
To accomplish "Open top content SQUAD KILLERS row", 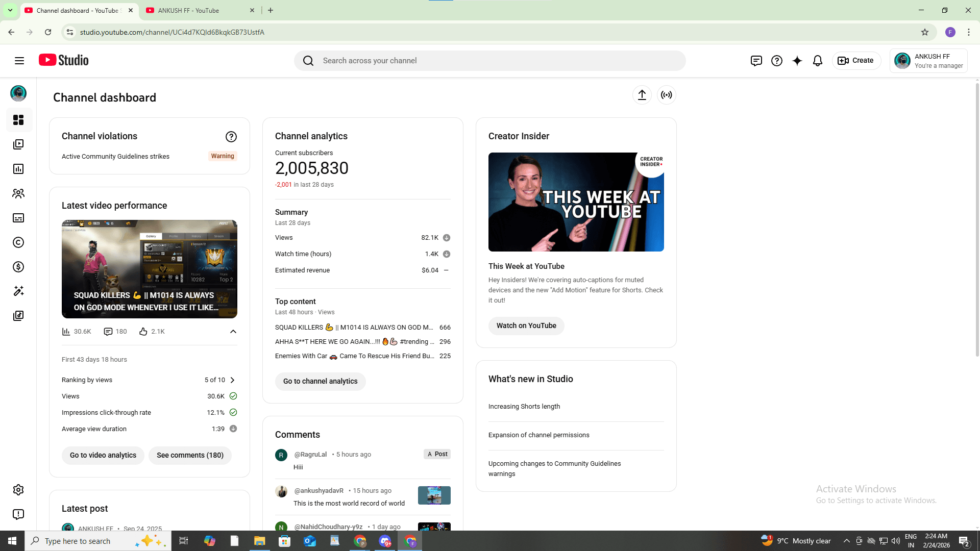I will (x=363, y=328).
